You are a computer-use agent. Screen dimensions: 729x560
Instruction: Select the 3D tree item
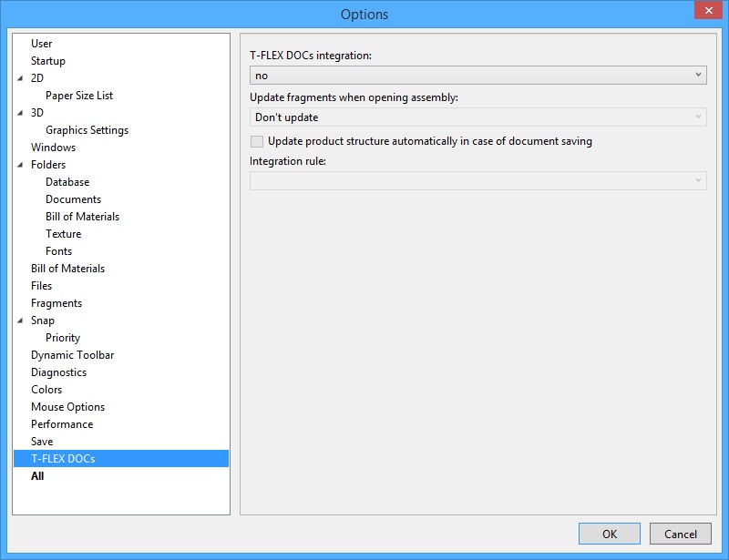click(37, 113)
